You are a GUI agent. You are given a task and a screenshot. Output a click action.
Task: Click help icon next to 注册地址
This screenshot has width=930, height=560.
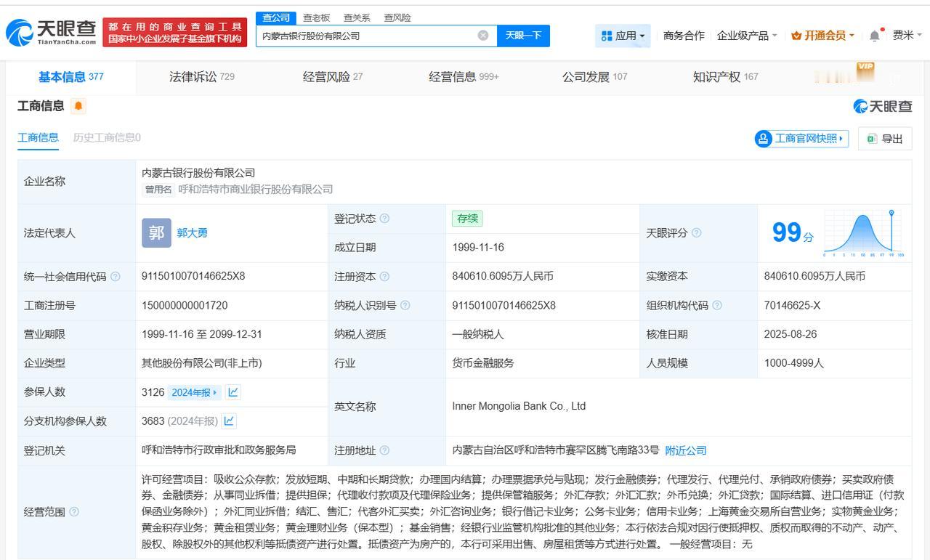(x=384, y=450)
